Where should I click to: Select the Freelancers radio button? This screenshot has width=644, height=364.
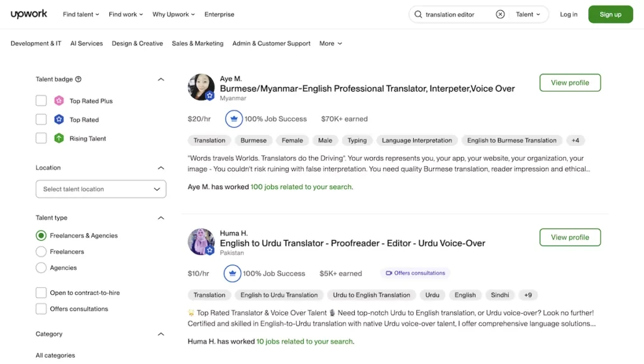point(42,251)
